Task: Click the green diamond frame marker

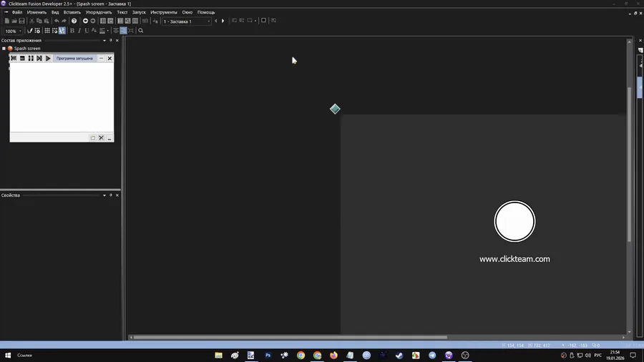Action: pos(335,109)
